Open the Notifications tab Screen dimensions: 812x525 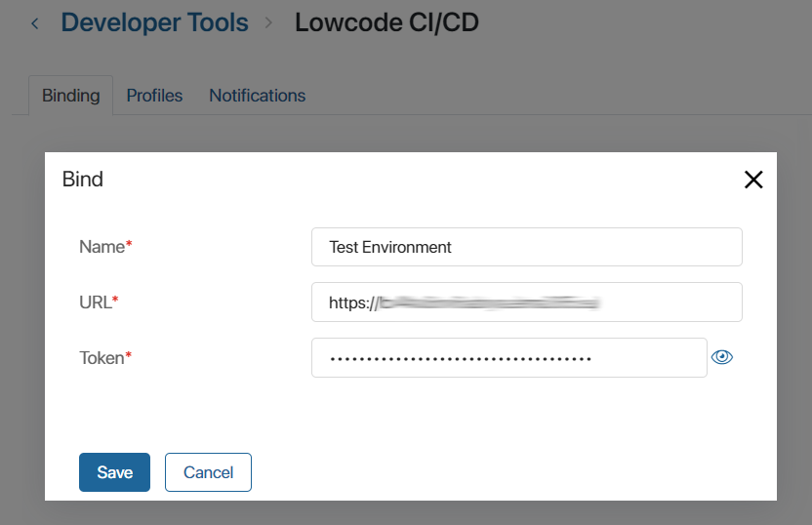(x=258, y=96)
